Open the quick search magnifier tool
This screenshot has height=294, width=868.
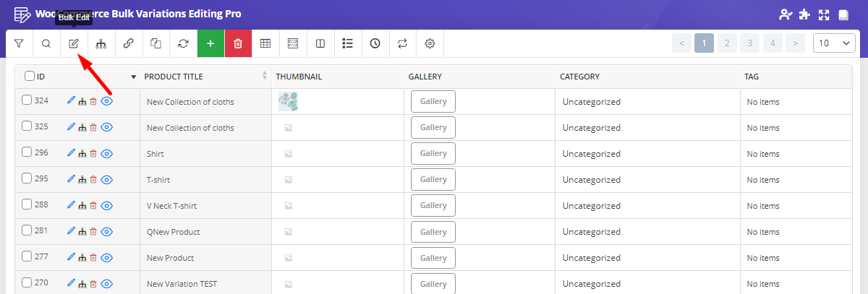click(x=46, y=43)
